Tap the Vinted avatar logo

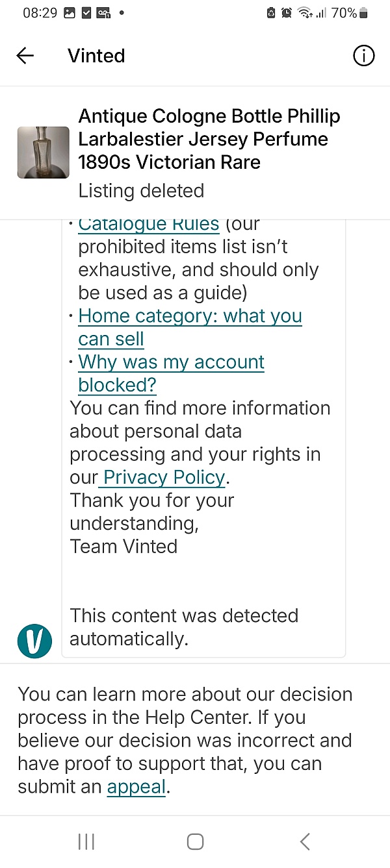click(x=34, y=641)
